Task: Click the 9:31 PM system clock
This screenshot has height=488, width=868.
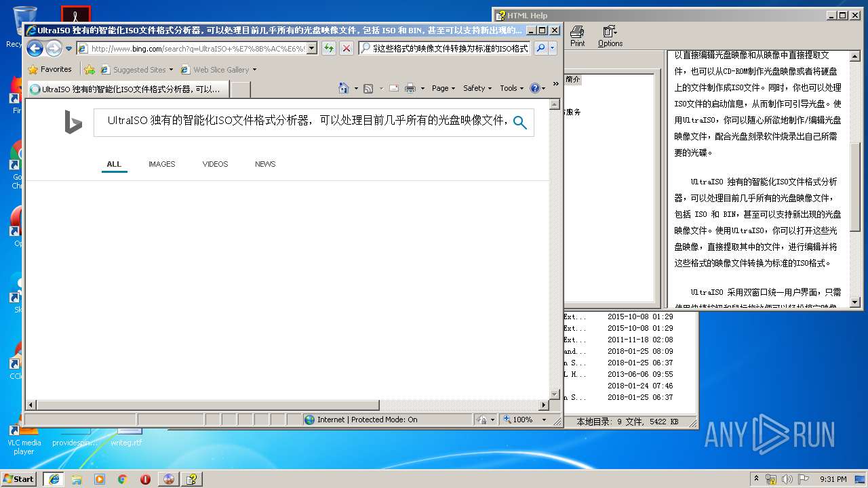Action: (833, 479)
